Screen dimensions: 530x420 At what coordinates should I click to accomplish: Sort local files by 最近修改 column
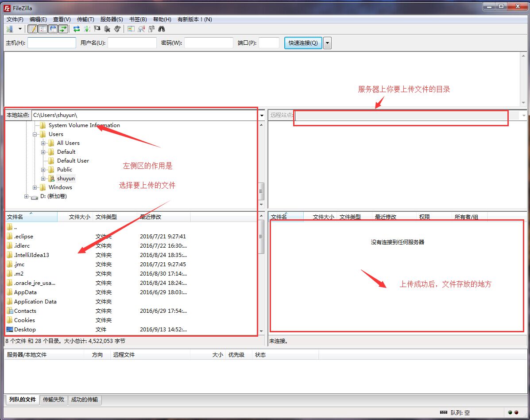pos(163,217)
